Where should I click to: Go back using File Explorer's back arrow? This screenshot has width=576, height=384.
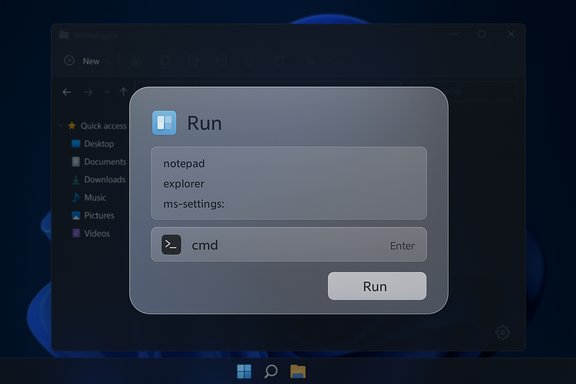[66, 92]
